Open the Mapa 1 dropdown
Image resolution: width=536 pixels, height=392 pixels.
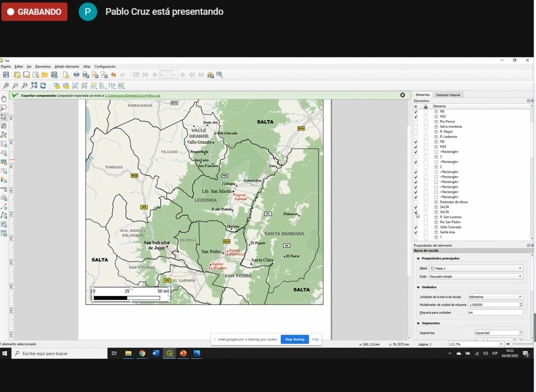(476, 268)
